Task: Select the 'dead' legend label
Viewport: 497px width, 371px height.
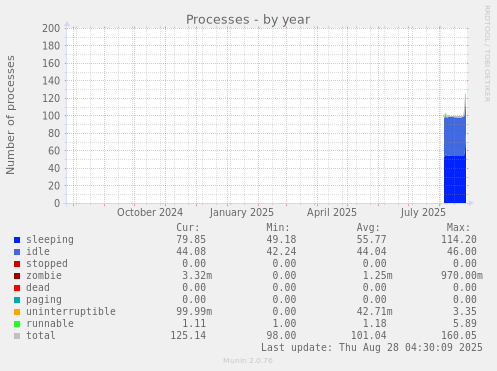Action: (38, 288)
